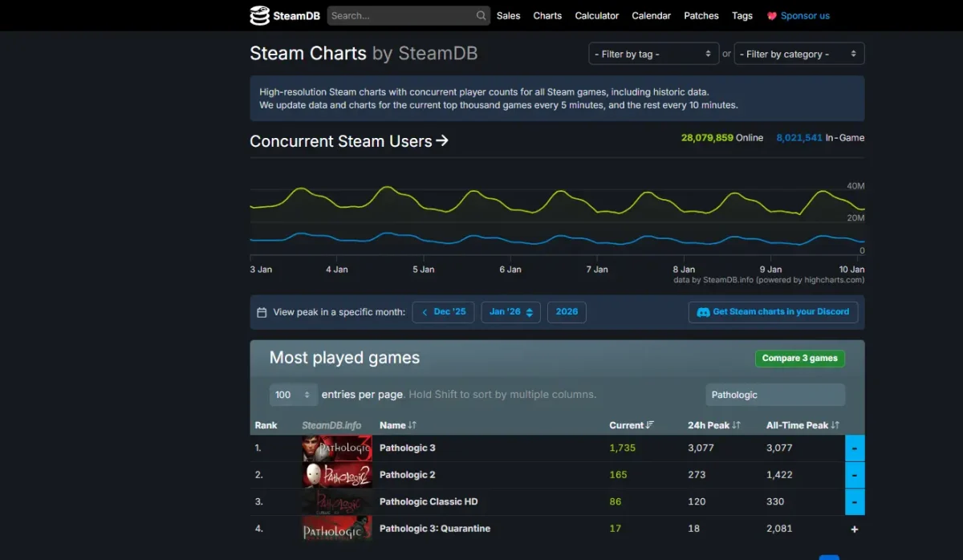The width and height of the screenshot is (963, 560).
Task: Open the Patches section from the menu
Action: coord(701,15)
